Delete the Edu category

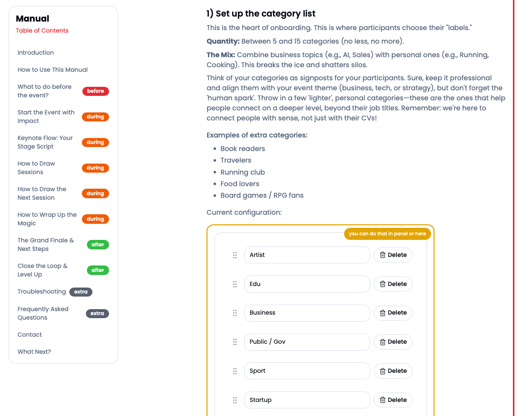coord(393,284)
